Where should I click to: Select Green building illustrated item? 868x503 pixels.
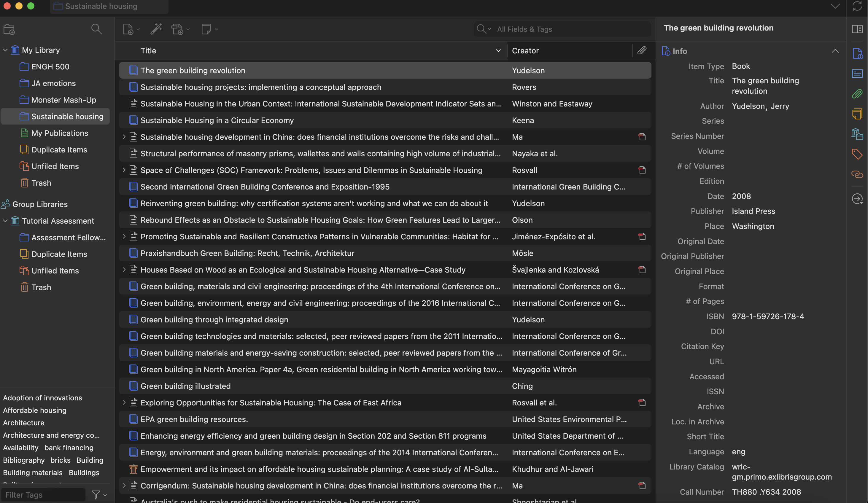[385, 386]
